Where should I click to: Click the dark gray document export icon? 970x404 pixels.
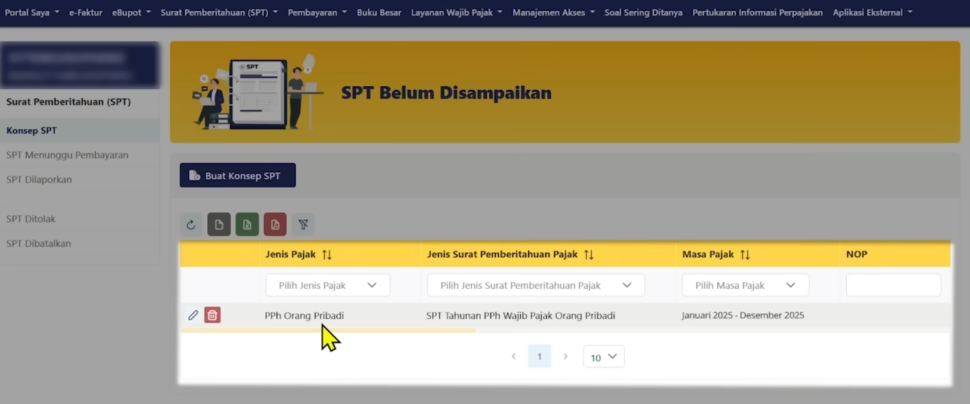[x=219, y=225]
